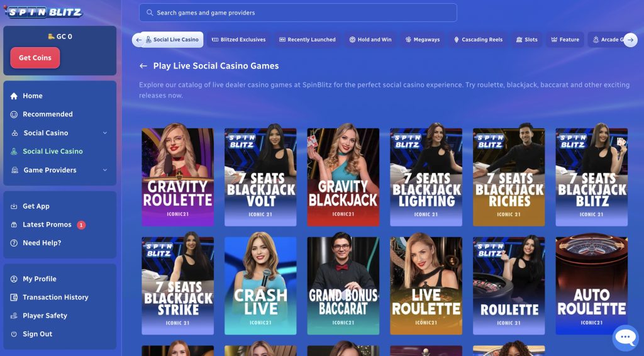Click the Player Safety icon
Image resolution: width=644 pixels, height=356 pixels.
coord(14,316)
